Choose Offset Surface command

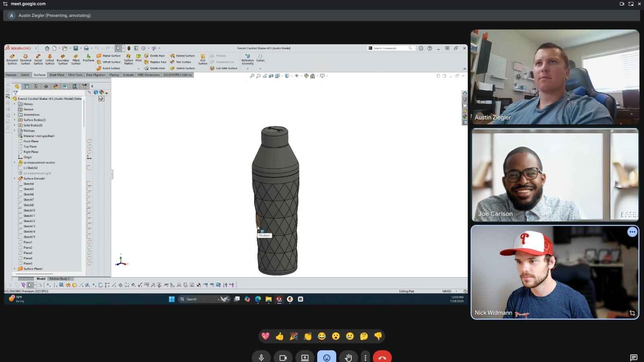click(x=109, y=62)
